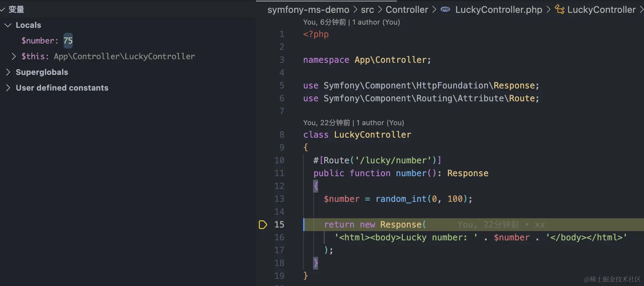Click the 'class LuckyController' declaration text
The image size is (644, 286).
[x=357, y=135]
